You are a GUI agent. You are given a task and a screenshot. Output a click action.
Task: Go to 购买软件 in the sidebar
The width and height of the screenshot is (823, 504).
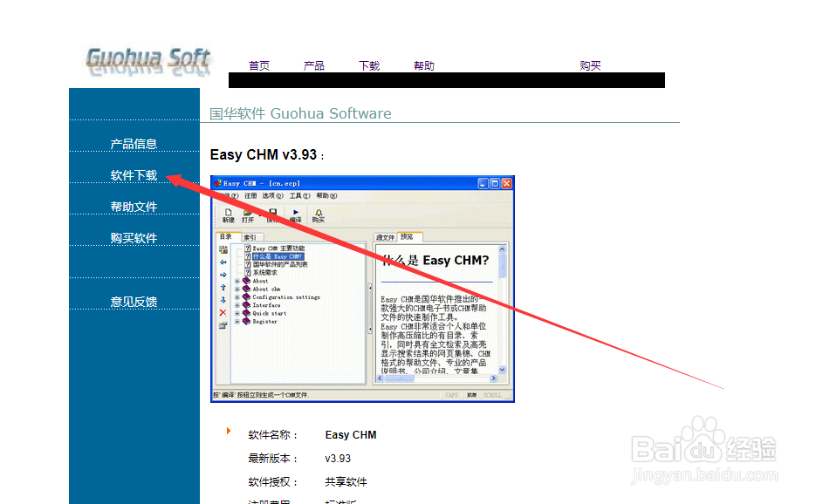point(134,238)
